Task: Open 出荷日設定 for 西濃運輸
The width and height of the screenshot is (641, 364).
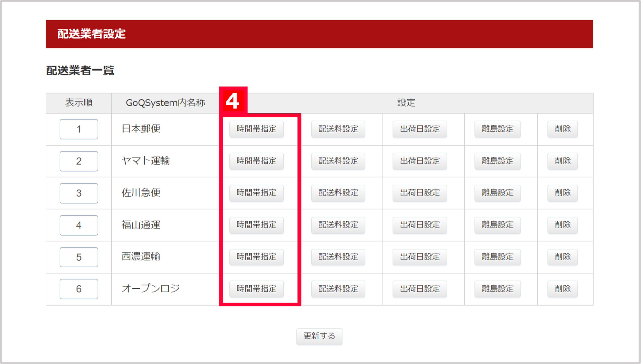Action: pyautogui.click(x=420, y=257)
